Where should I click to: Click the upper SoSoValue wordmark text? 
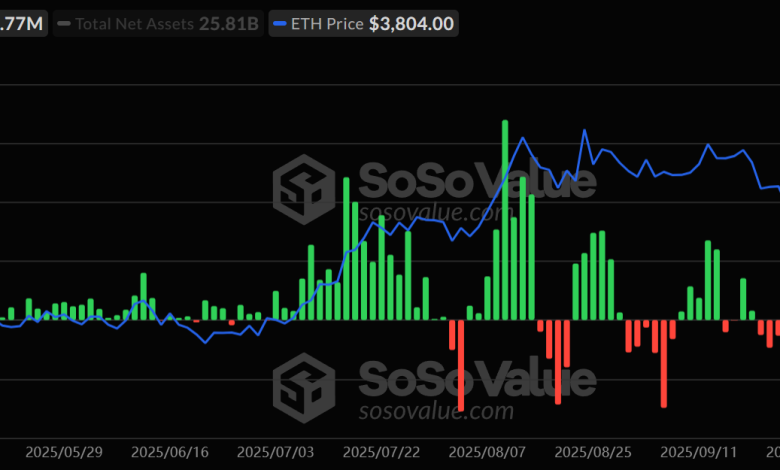(476, 181)
